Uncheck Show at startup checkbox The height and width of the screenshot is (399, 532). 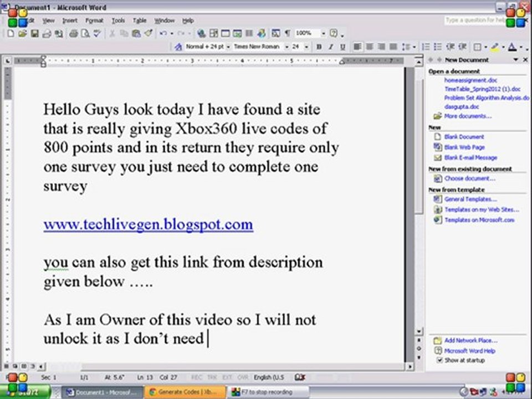point(439,360)
